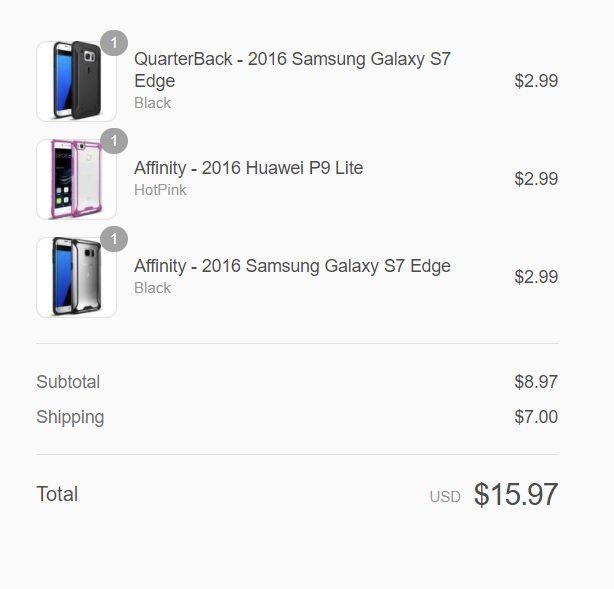Click the Black variant label under QuarterBack
The width and height of the screenshot is (614, 589).
click(152, 103)
